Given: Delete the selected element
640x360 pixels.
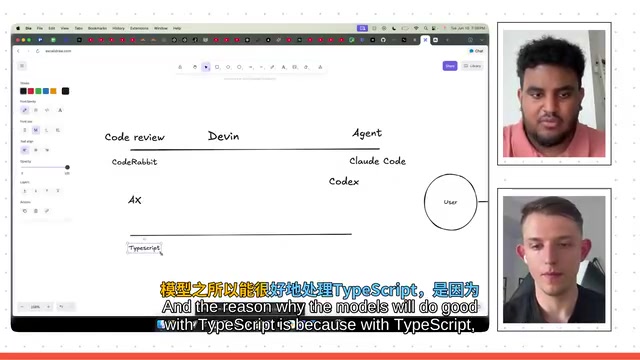Looking at the screenshot, I should pos(36,211).
